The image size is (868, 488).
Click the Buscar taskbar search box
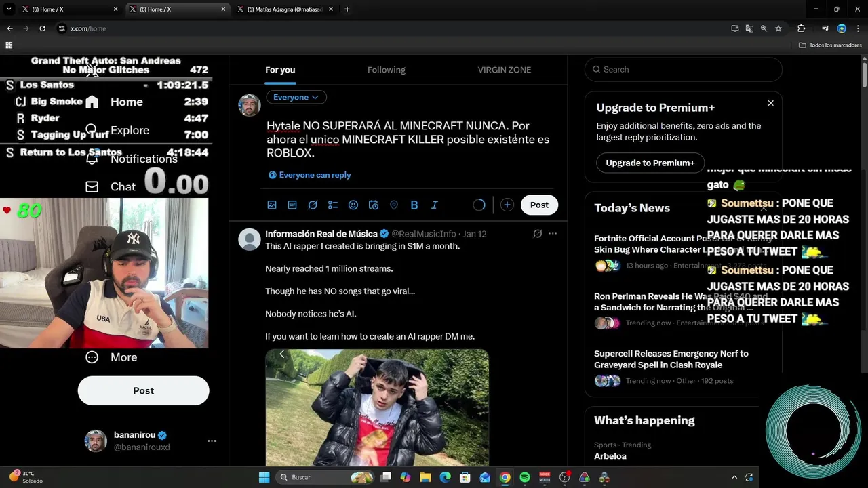click(326, 477)
